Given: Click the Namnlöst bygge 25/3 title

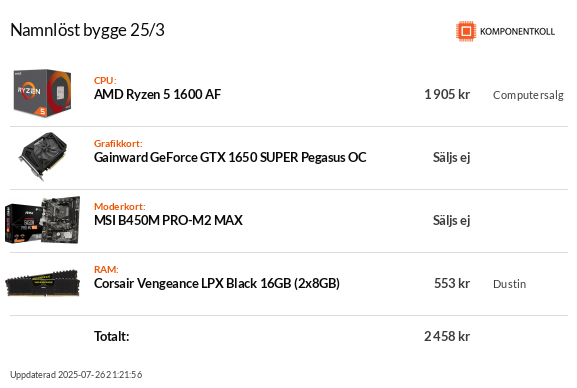Looking at the screenshot, I should pos(87,31).
